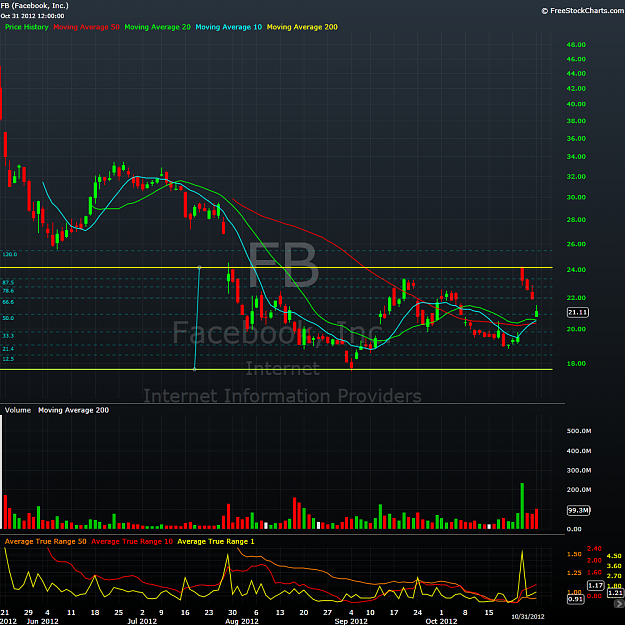625x625 pixels.
Task: Click the 120.0 Fibonacci level label
Action: [10, 254]
